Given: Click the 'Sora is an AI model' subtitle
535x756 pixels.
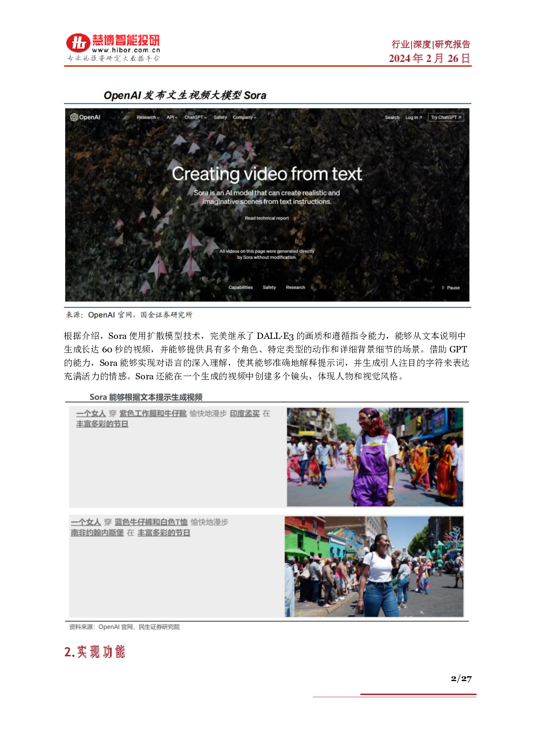Looking at the screenshot, I should [267, 197].
